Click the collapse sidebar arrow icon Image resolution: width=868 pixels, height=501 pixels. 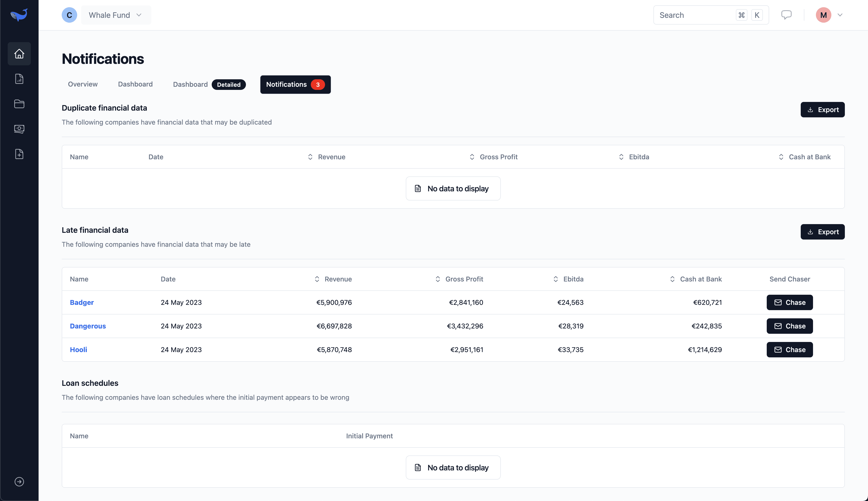pos(19,481)
